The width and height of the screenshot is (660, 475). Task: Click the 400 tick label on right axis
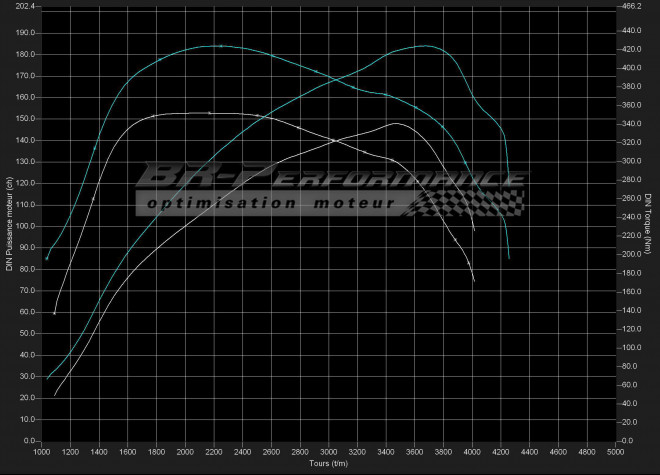[630, 68]
